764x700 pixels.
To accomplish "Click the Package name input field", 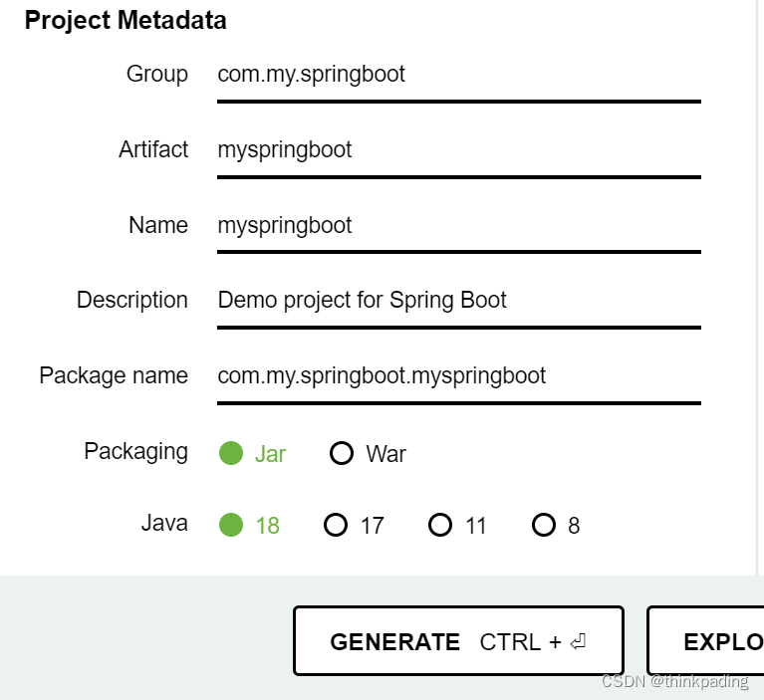I will (x=458, y=376).
